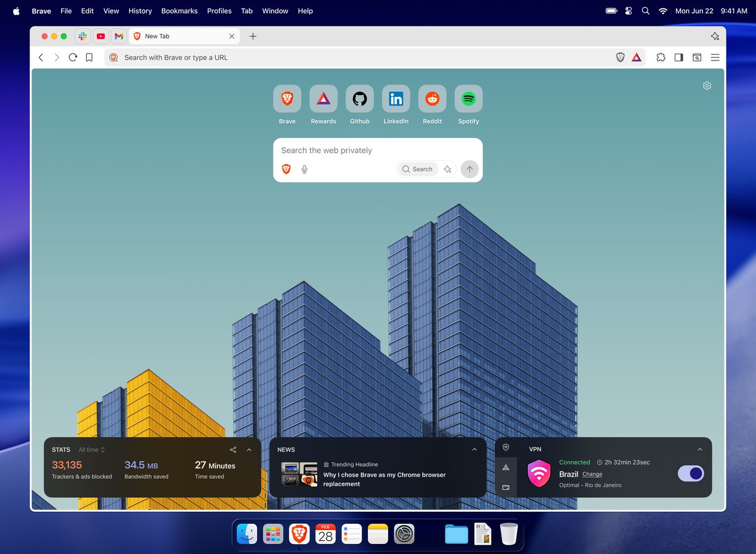Open the All time stats dropdown
The image size is (756, 554).
pos(92,449)
